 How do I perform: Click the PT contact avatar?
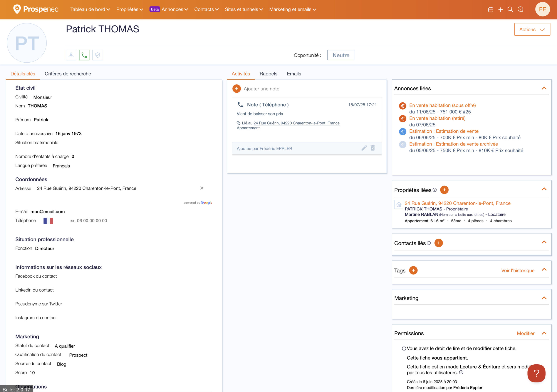27,43
